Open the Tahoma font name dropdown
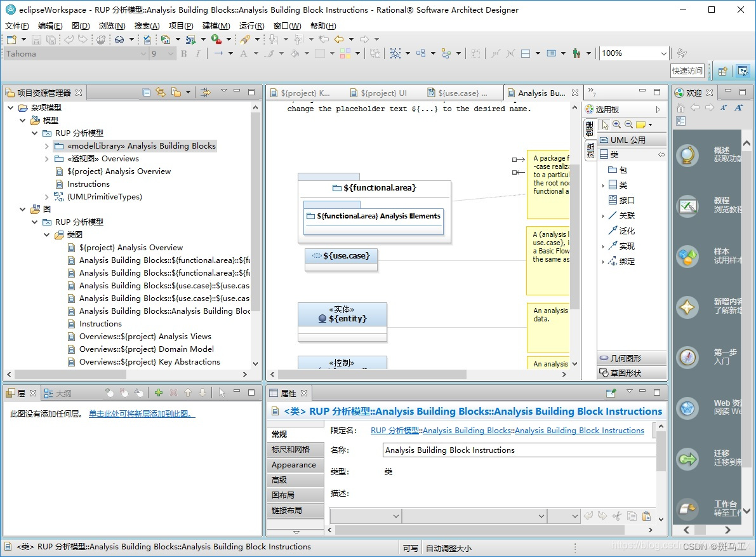Viewport: 756px width, 557px height. tap(143, 54)
